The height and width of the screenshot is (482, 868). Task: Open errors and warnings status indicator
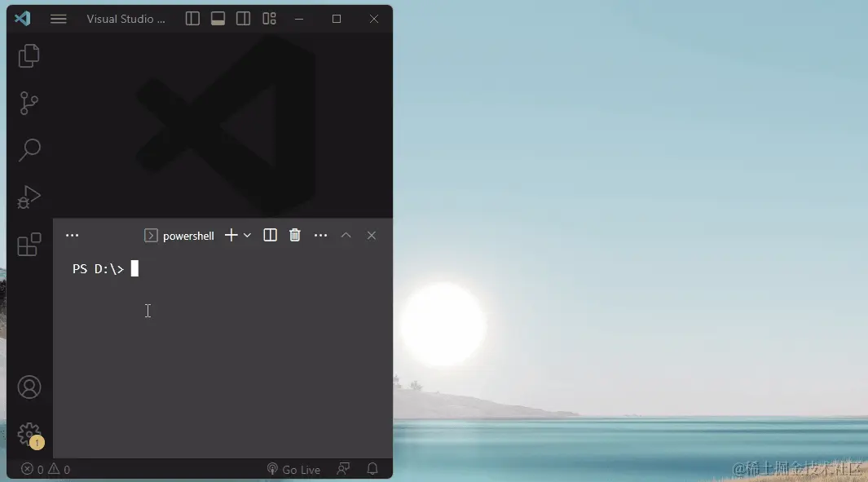tap(46, 469)
